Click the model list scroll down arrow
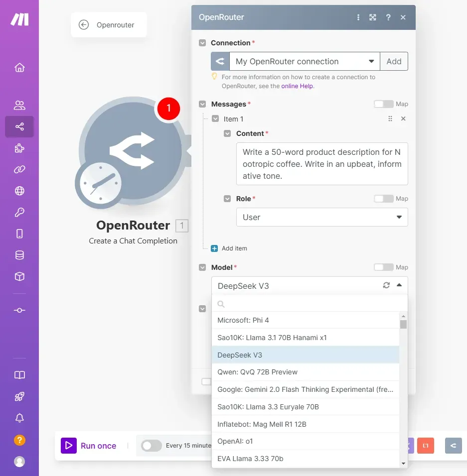This screenshot has width=467, height=476. 403,463
